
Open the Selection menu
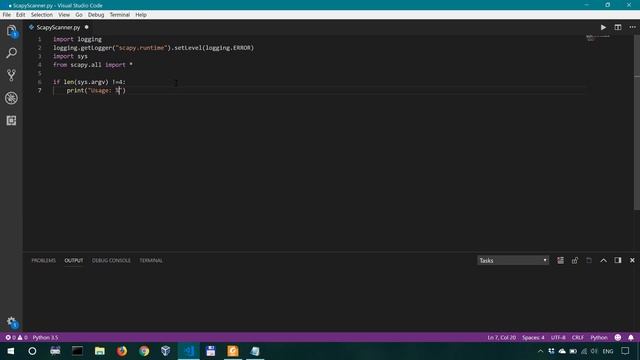tap(42, 15)
